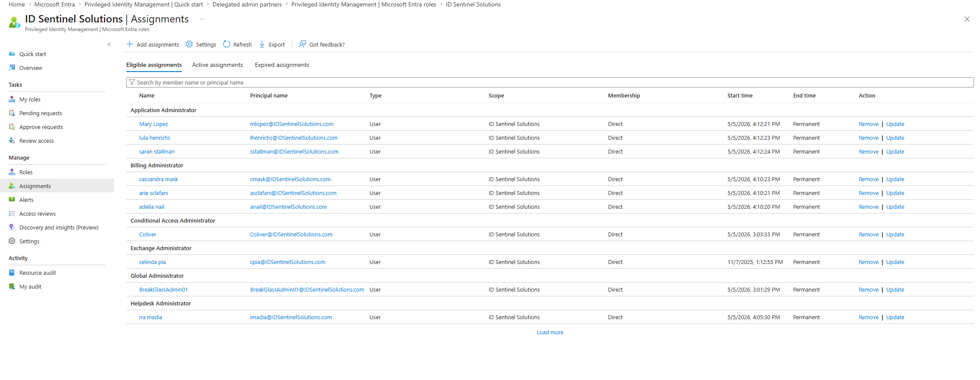
Task: Click the Discovery and insights lightbulb icon
Action: tap(12, 227)
